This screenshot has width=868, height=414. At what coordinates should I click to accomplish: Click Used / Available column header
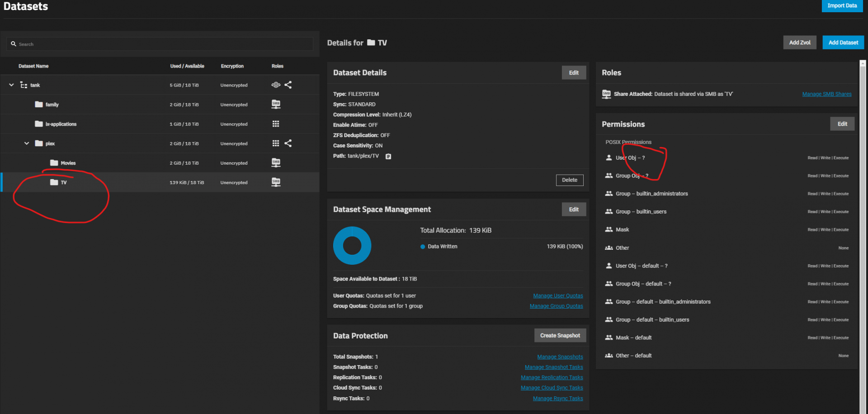pyautogui.click(x=187, y=66)
